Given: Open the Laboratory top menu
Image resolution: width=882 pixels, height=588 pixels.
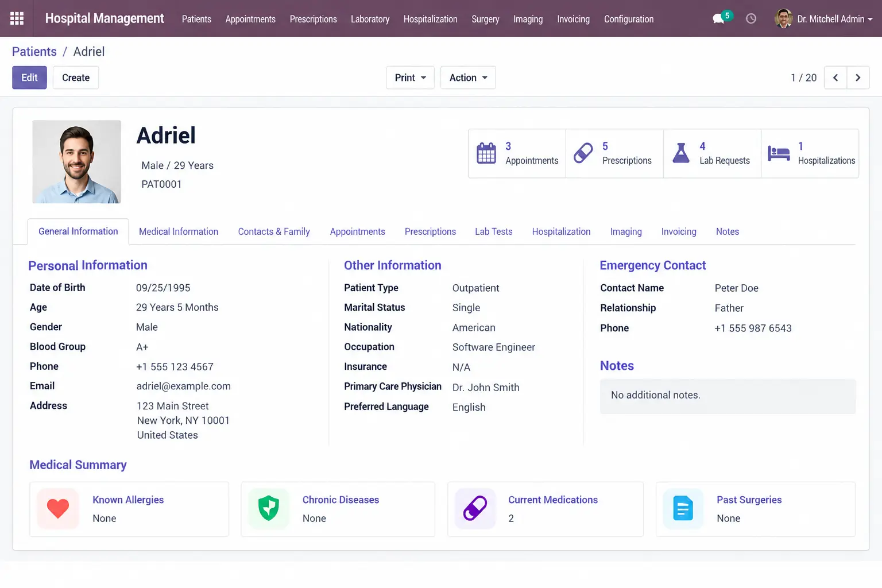Looking at the screenshot, I should (x=370, y=19).
